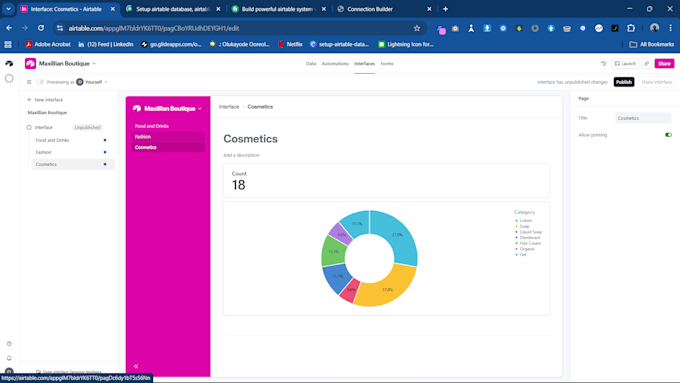Disable the Allow printing toggle
The height and width of the screenshot is (383, 680).
(x=668, y=135)
